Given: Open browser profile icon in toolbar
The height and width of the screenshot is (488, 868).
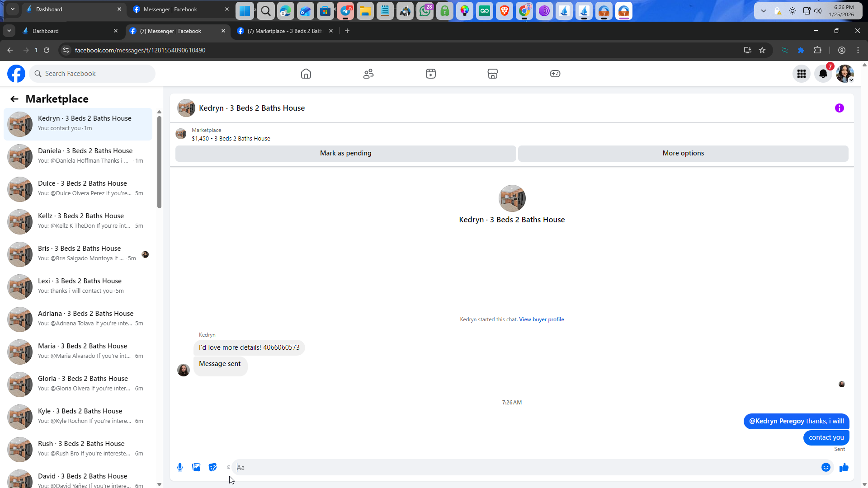Looking at the screenshot, I should tap(842, 50).
